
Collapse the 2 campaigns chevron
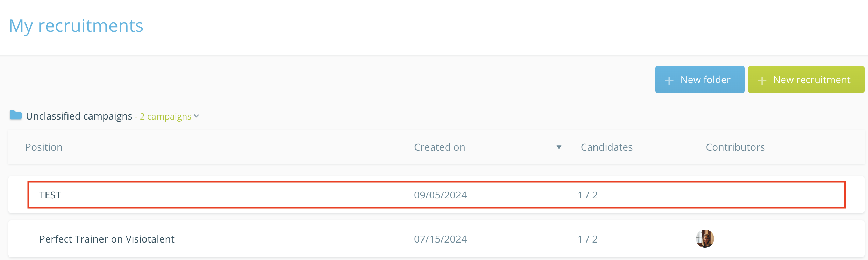click(x=197, y=116)
